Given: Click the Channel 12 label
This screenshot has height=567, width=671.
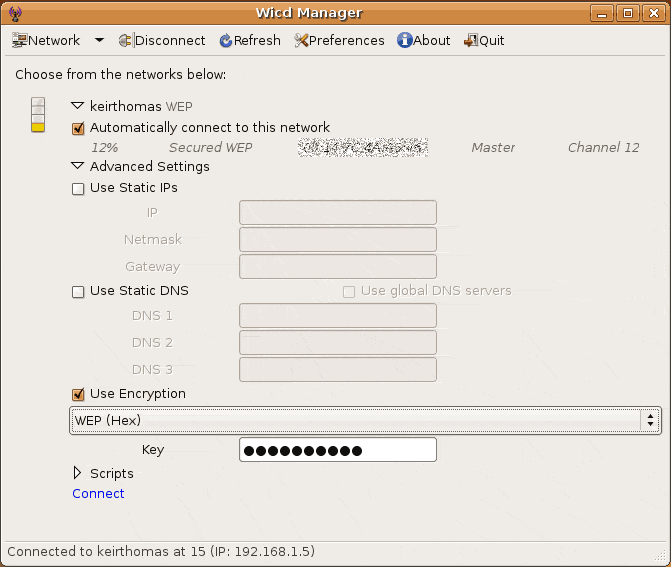Looking at the screenshot, I should coord(603,148).
